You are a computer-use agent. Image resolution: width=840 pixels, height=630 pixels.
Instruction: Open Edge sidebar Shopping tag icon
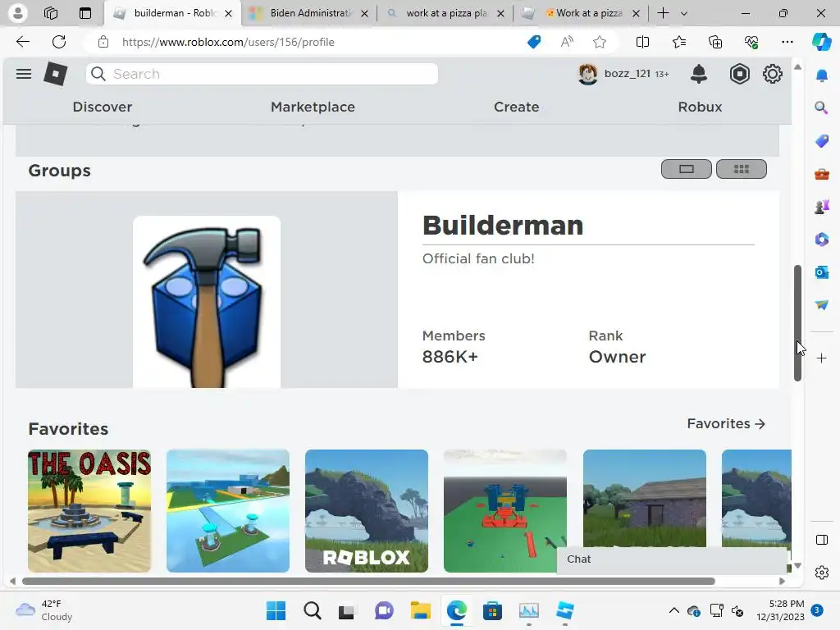tap(821, 141)
